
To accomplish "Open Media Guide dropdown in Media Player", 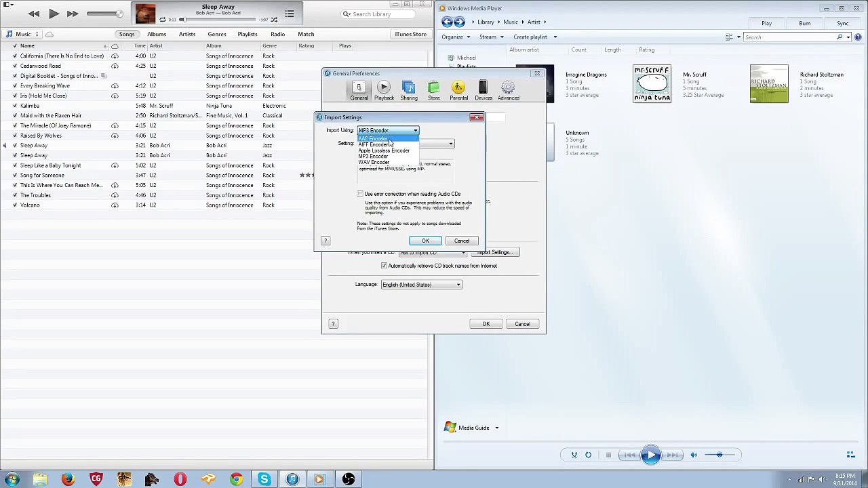I will point(496,428).
